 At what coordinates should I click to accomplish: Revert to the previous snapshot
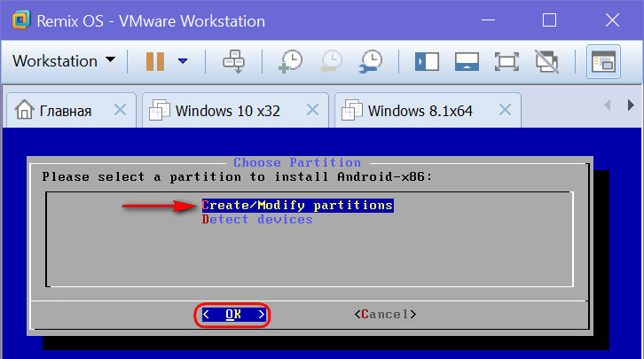pyautogui.click(x=331, y=61)
